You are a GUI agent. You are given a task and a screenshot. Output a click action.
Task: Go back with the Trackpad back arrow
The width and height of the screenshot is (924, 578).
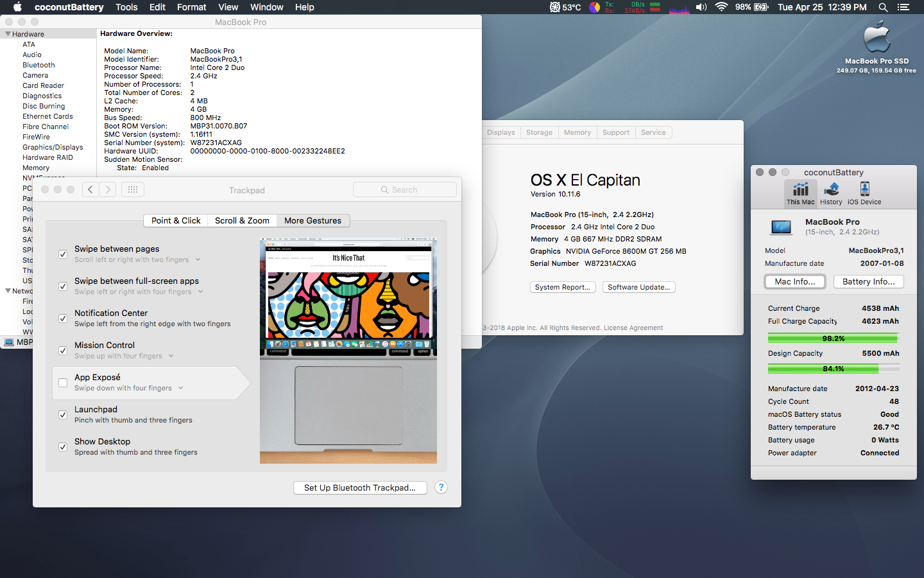pyautogui.click(x=90, y=189)
